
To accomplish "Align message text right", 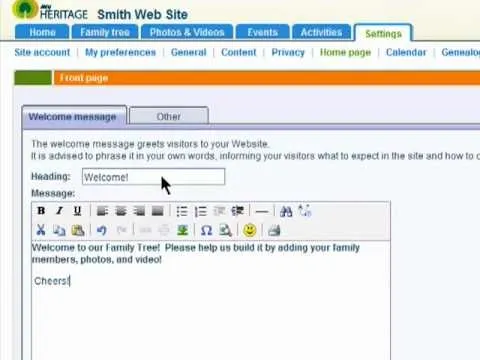I will coord(139,211).
